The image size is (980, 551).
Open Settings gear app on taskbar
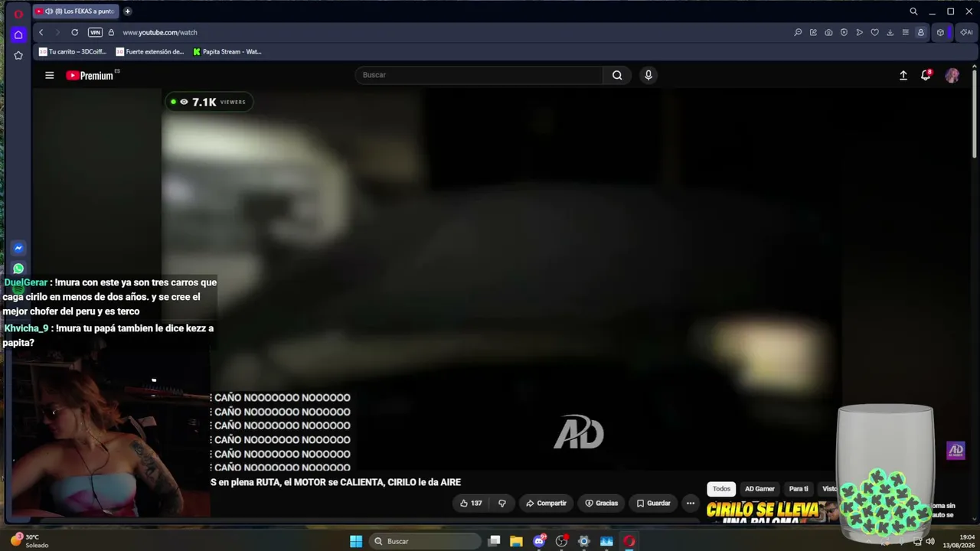coord(584,541)
